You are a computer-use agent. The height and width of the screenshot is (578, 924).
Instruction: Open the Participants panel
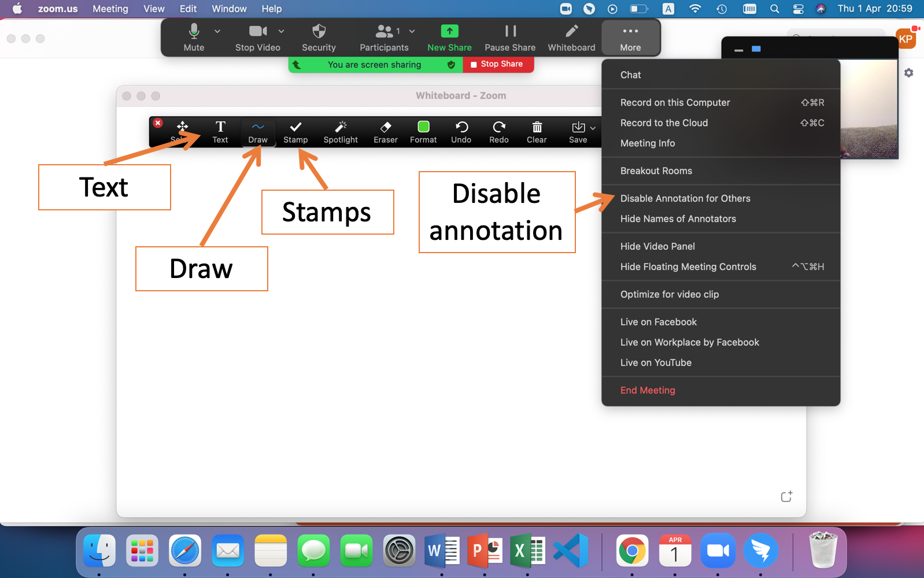coord(384,38)
